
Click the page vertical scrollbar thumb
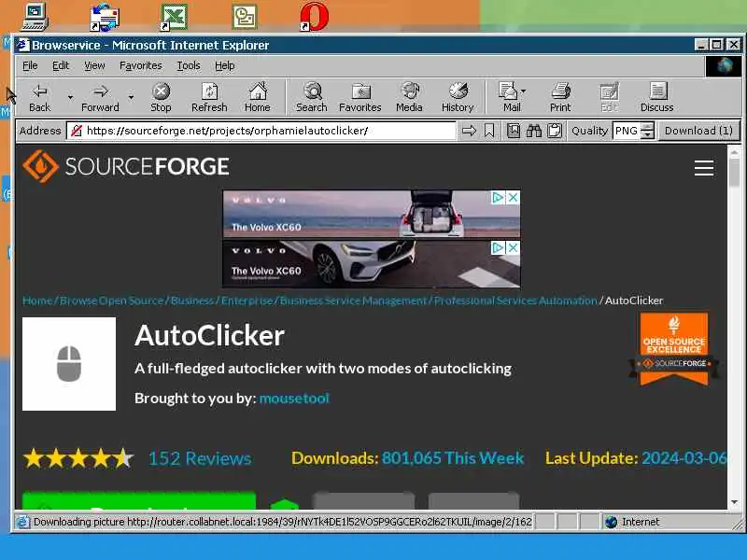734,173
